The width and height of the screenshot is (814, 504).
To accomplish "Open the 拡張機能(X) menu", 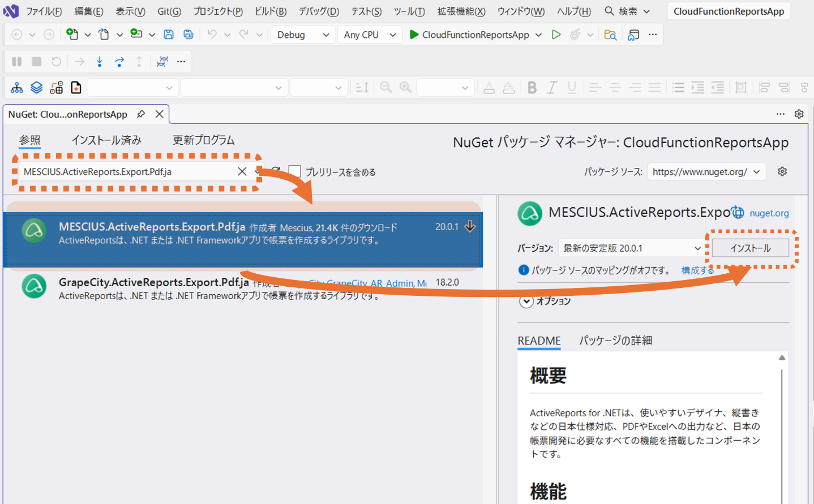I will click(x=461, y=11).
